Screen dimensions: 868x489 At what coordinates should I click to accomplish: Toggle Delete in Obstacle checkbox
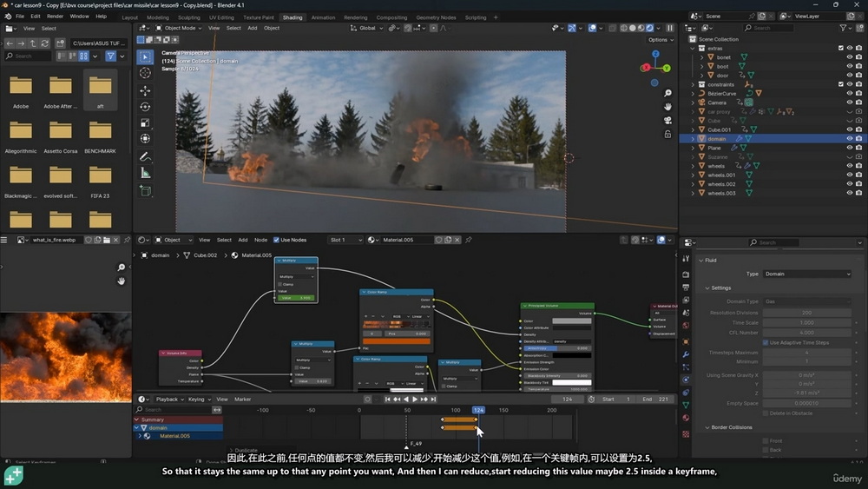point(766,413)
